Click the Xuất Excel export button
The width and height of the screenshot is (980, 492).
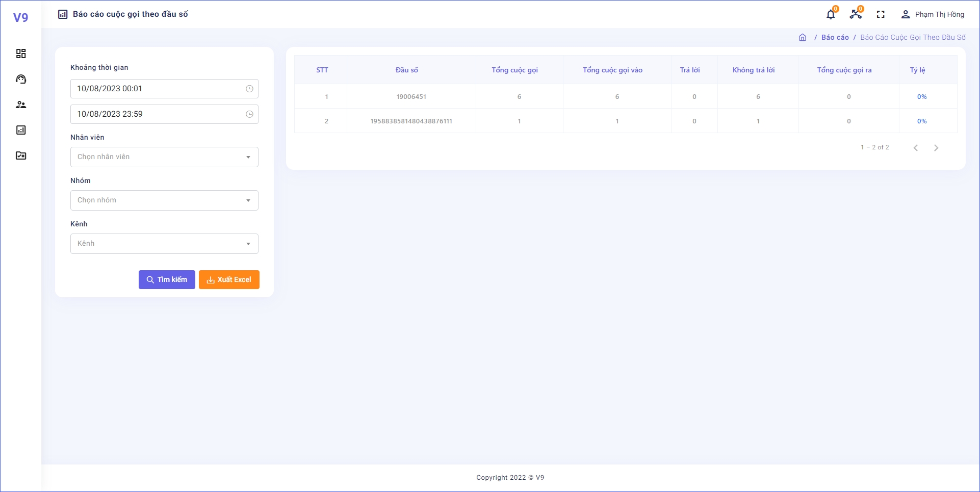point(229,279)
